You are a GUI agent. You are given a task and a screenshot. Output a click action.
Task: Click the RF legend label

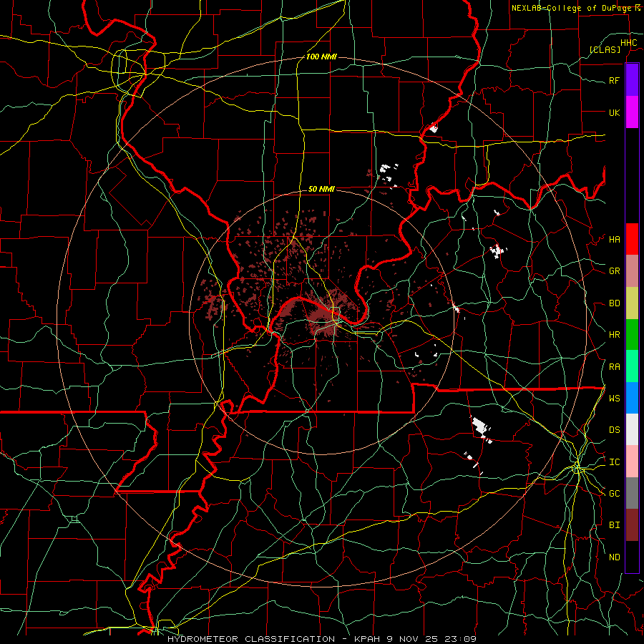click(x=615, y=80)
